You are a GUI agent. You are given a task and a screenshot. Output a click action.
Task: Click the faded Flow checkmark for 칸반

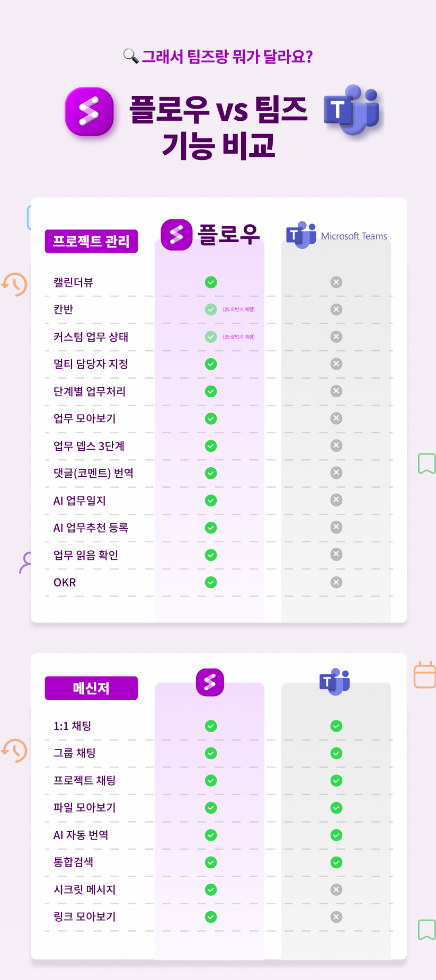[x=211, y=309]
